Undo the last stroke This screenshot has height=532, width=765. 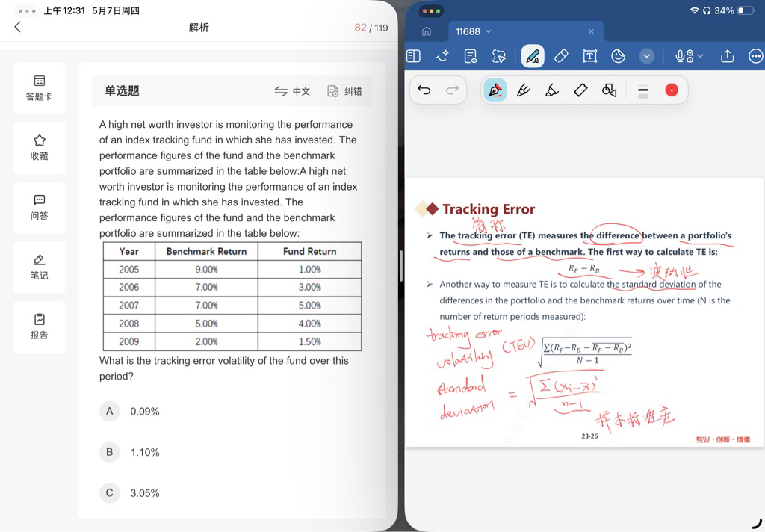click(424, 90)
